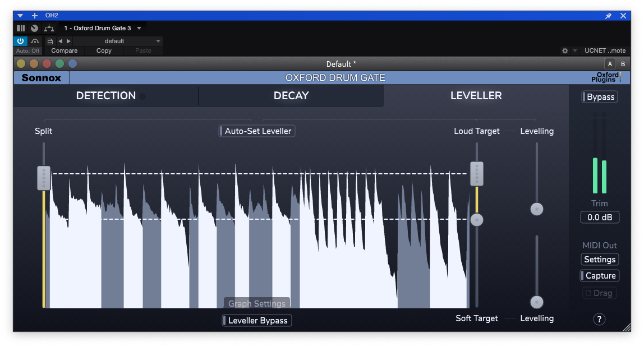Click the Soft Target round handle
Screen dimensions: 644x347
pos(477,220)
